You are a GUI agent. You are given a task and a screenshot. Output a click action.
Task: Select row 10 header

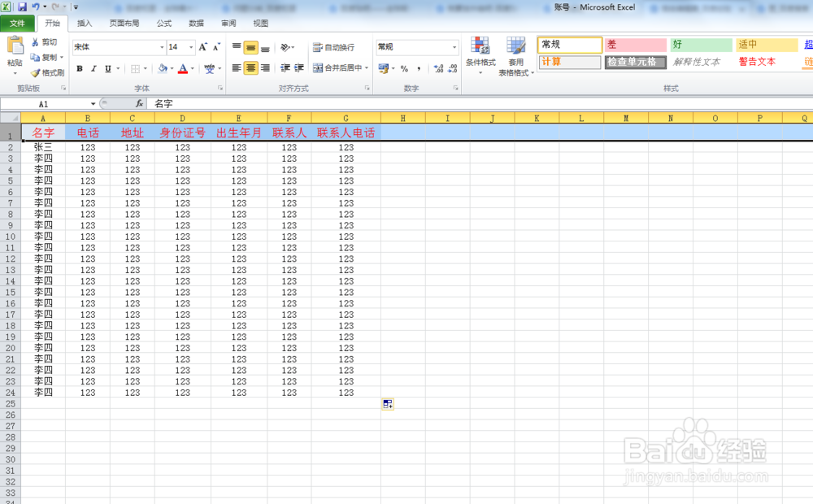pos(11,237)
